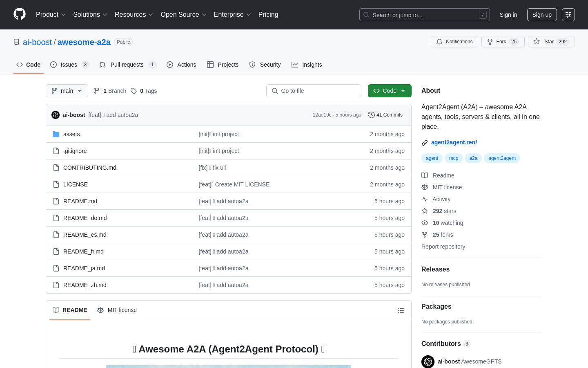The height and width of the screenshot is (368, 588).
Task: Click the scale icon next to MIT license in About
Action: point(425,187)
